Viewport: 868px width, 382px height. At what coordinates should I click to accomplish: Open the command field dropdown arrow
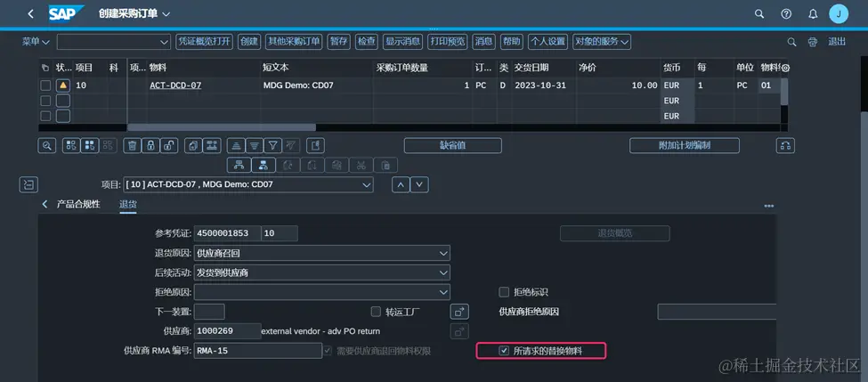164,42
